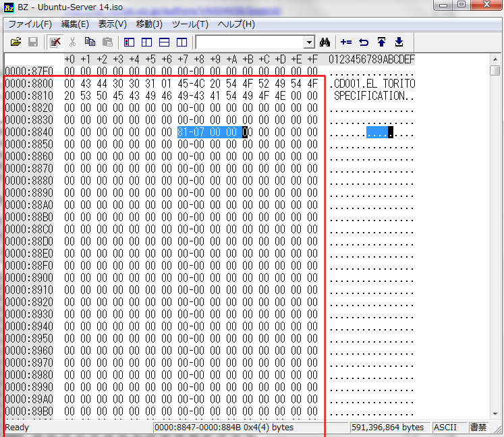Click the jump-to-bottom arrow icon
This screenshot has height=437, width=504.
pyautogui.click(x=399, y=42)
